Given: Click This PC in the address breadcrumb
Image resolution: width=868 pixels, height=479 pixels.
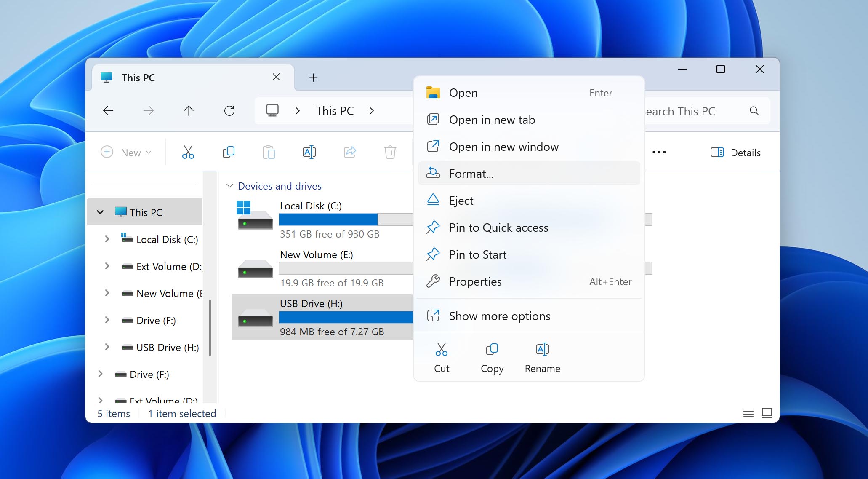Looking at the screenshot, I should pos(335,111).
